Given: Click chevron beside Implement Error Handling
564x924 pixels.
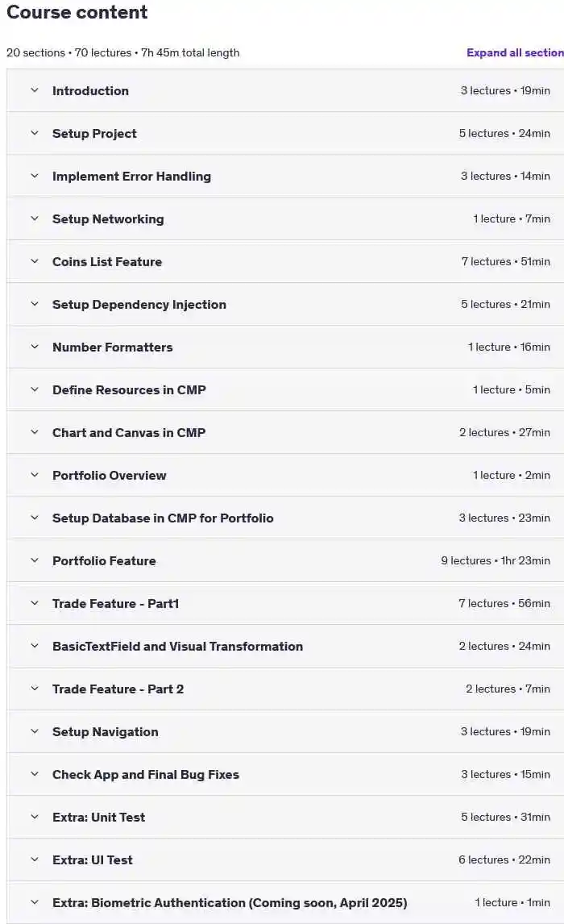Looking at the screenshot, I should click(x=35, y=177).
